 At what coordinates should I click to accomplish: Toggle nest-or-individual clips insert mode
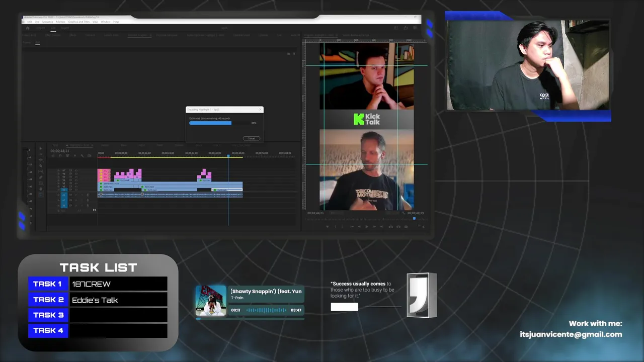tap(53, 155)
